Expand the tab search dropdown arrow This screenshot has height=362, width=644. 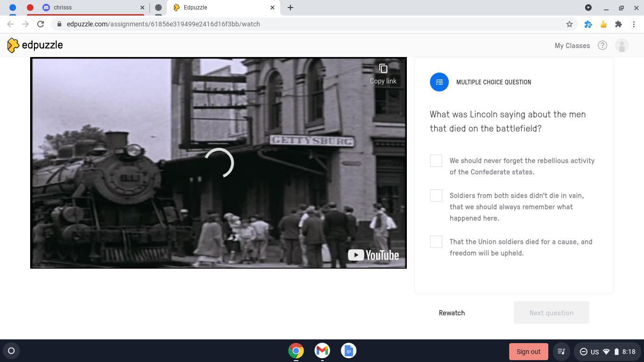point(588,8)
